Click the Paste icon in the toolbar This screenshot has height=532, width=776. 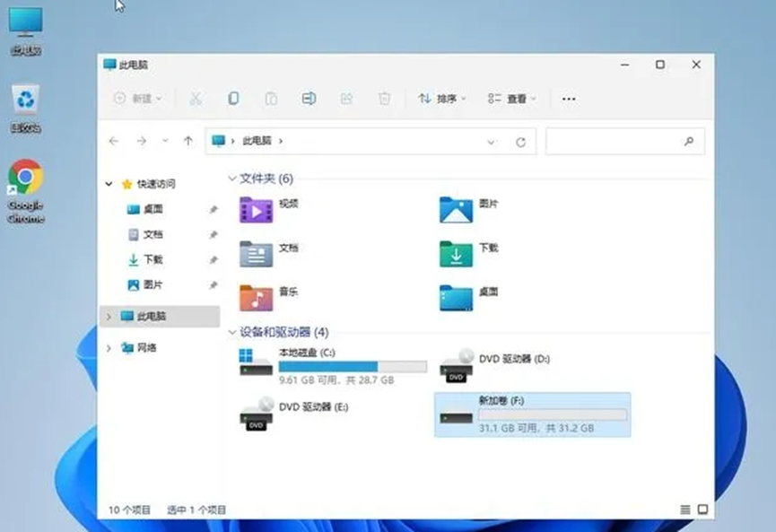point(272,98)
